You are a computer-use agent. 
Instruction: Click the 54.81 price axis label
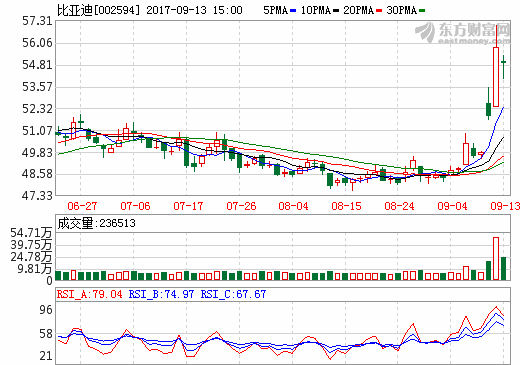coord(38,65)
